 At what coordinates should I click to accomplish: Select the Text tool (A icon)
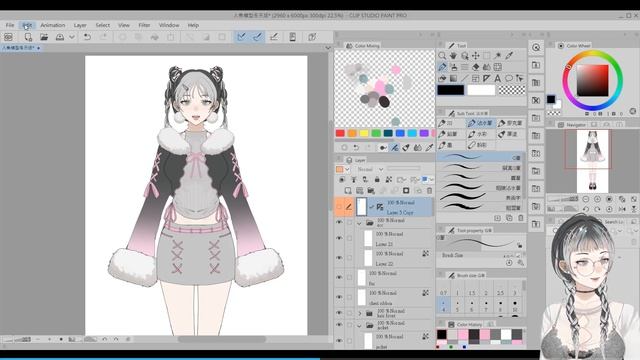tap(498, 78)
